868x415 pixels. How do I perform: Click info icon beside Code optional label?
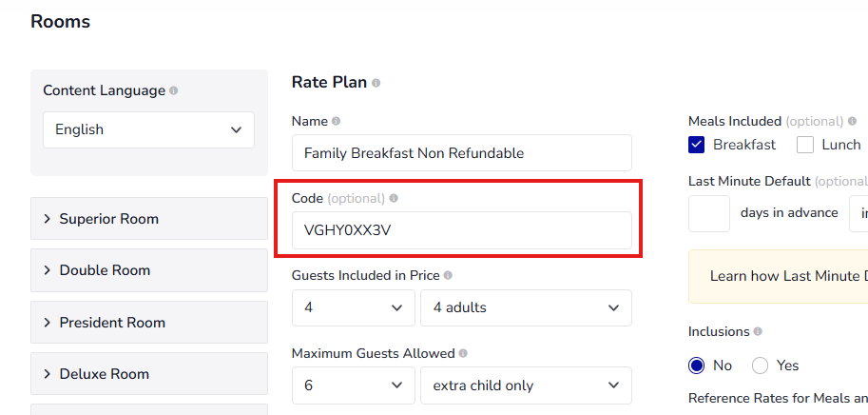click(394, 199)
